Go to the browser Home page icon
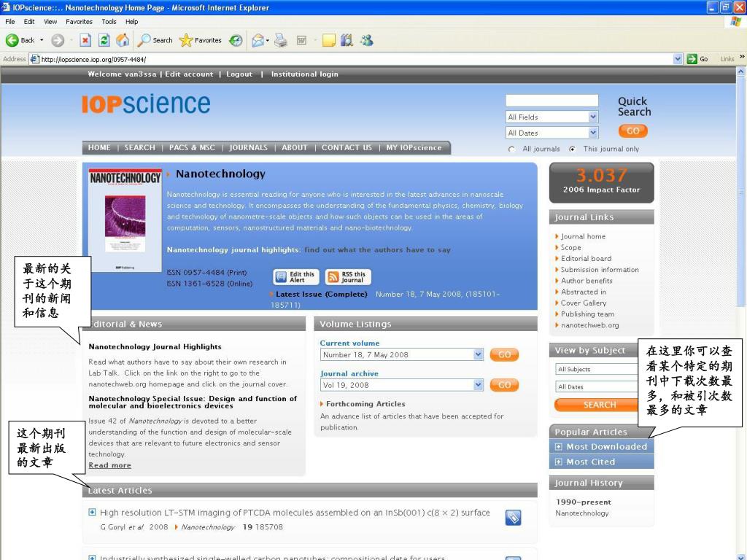This screenshot has width=747, height=560. click(x=123, y=41)
